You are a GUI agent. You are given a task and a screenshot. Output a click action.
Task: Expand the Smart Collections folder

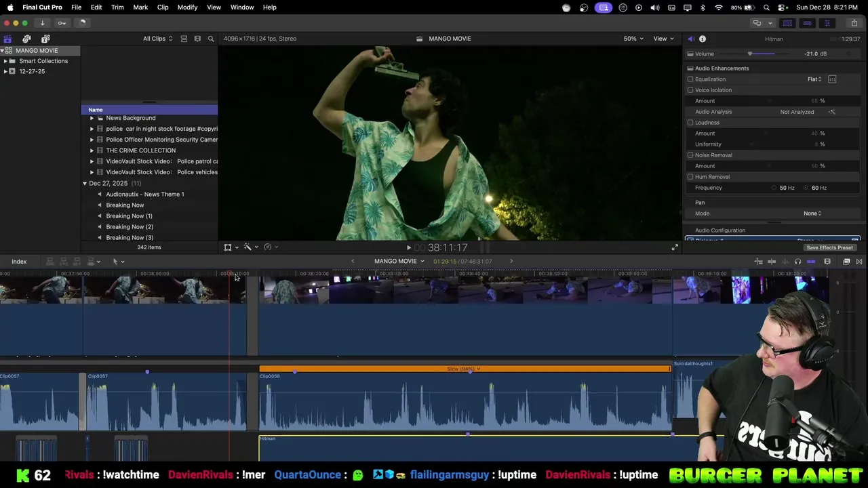click(5, 61)
